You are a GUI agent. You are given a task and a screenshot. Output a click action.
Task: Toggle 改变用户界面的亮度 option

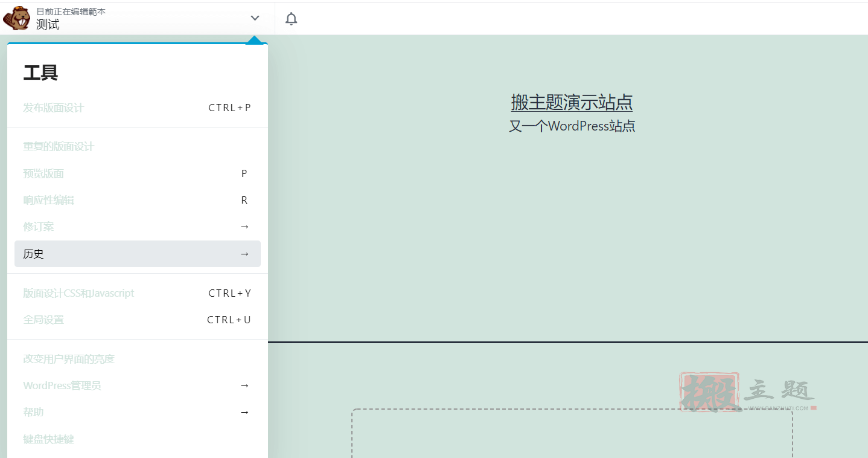[x=138, y=359]
